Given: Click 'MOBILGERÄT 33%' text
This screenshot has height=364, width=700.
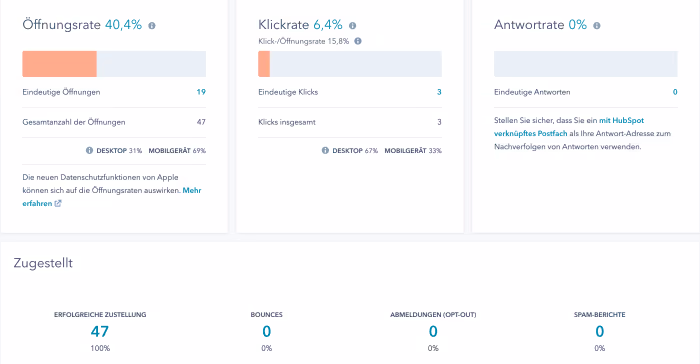Looking at the screenshot, I should pyautogui.click(x=413, y=151).
